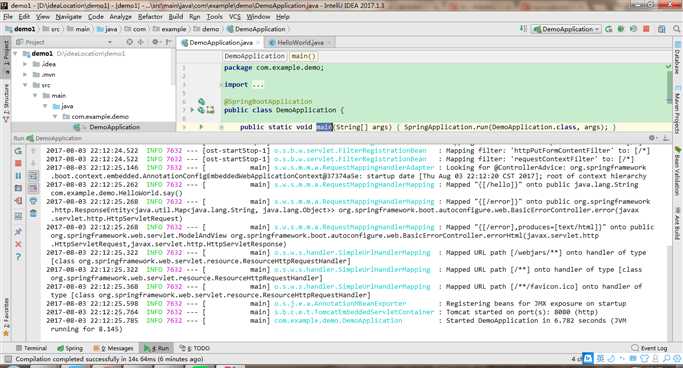Click the red Stop button in top toolbar
Image resolution: width=683 pixels, height=368 pixels.
(x=646, y=29)
